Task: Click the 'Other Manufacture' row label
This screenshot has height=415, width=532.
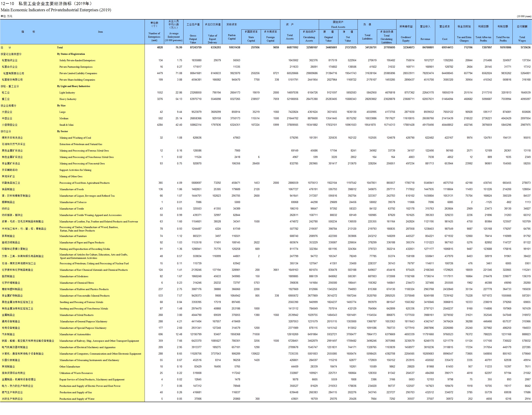Action: click(x=70, y=367)
